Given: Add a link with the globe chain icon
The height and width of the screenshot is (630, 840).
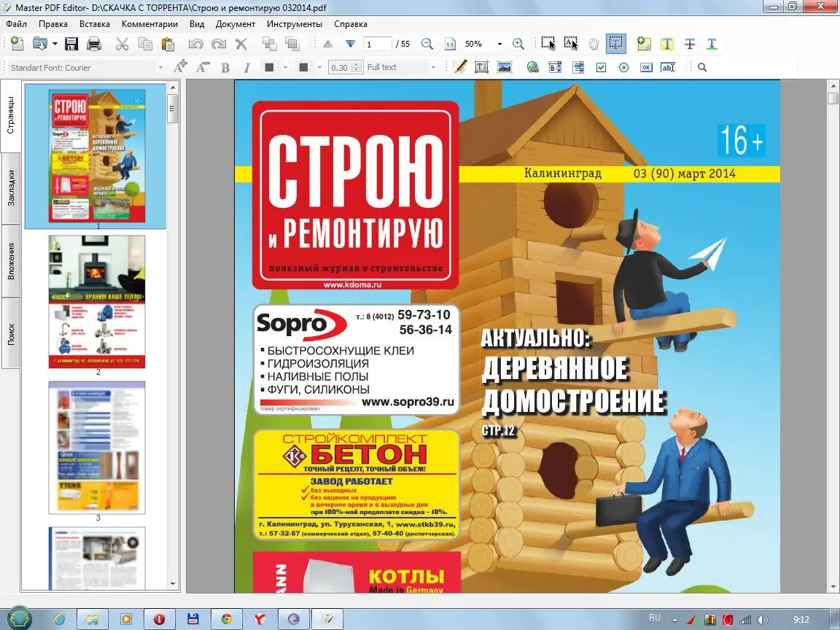Looking at the screenshot, I should pos(532,67).
